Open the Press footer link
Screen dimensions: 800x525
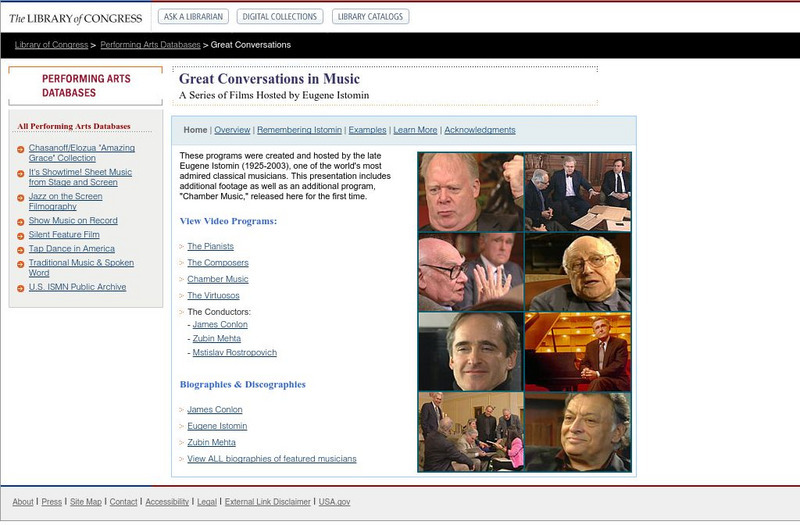click(52, 502)
